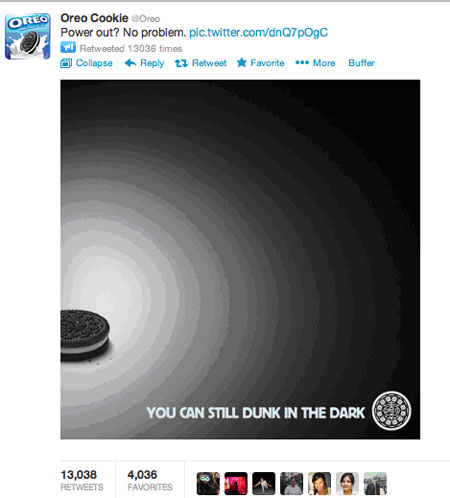Collapse the expanded tweet

click(x=86, y=63)
